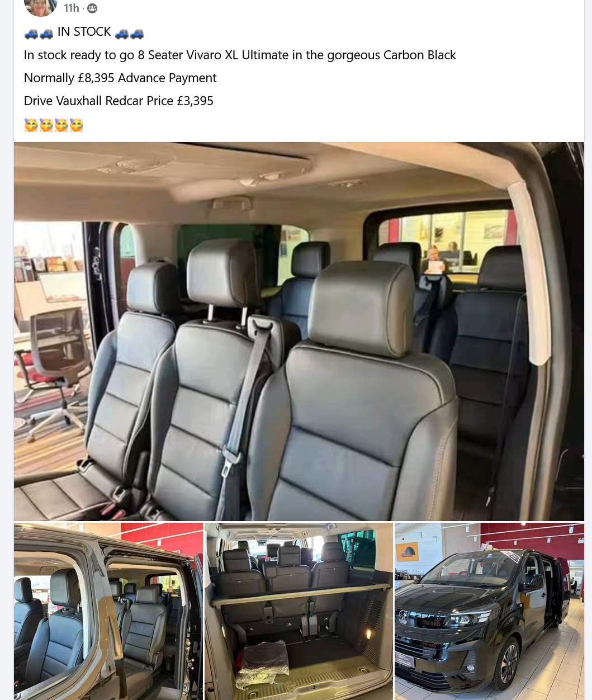This screenshot has width=592, height=700.
Task: Click the front wheel in the exterior photo
Action: click(509, 664)
